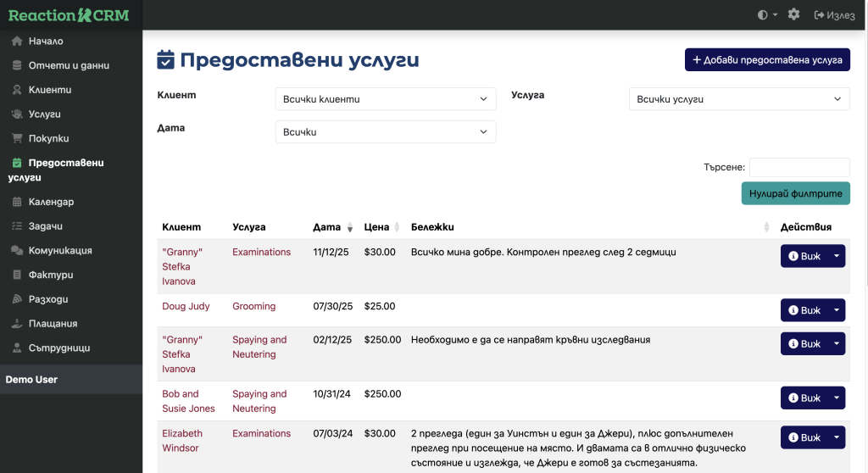Select the Покупки cart icon item
Viewport: 868px width, 473px height.
pos(48,138)
